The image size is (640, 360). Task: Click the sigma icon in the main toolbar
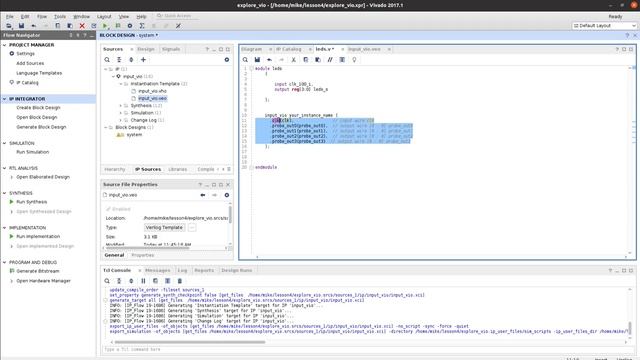point(142,26)
